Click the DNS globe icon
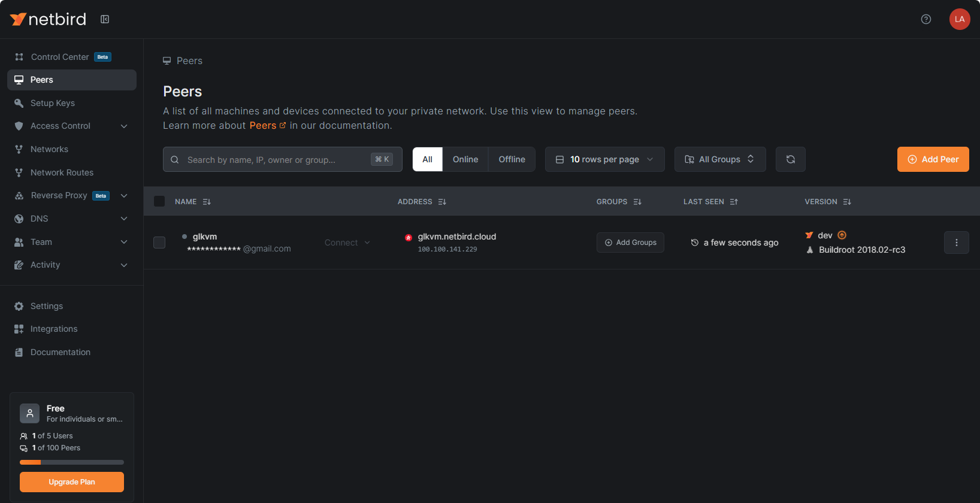 (19, 219)
